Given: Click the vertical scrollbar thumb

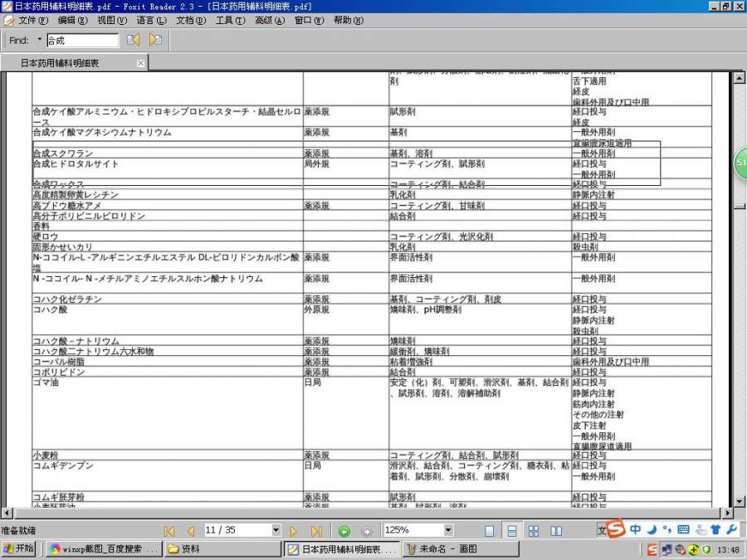Looking at the screenshot, I should 739,206.
